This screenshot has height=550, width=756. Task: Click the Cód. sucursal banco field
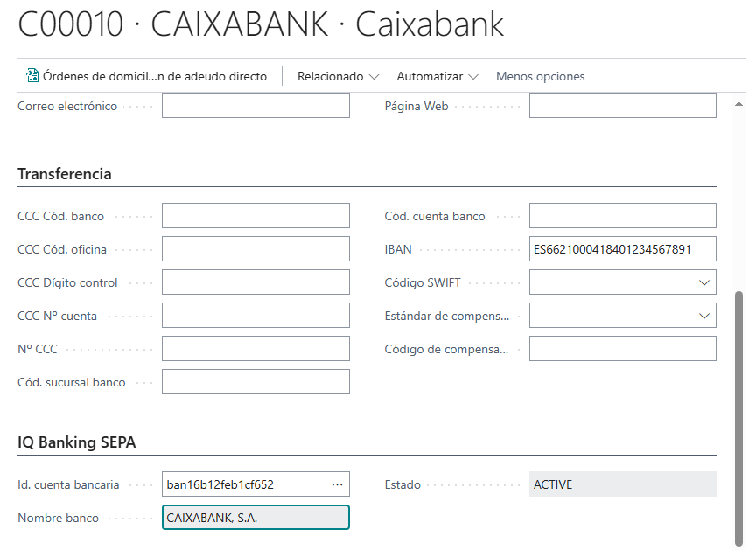click(255, 381)
